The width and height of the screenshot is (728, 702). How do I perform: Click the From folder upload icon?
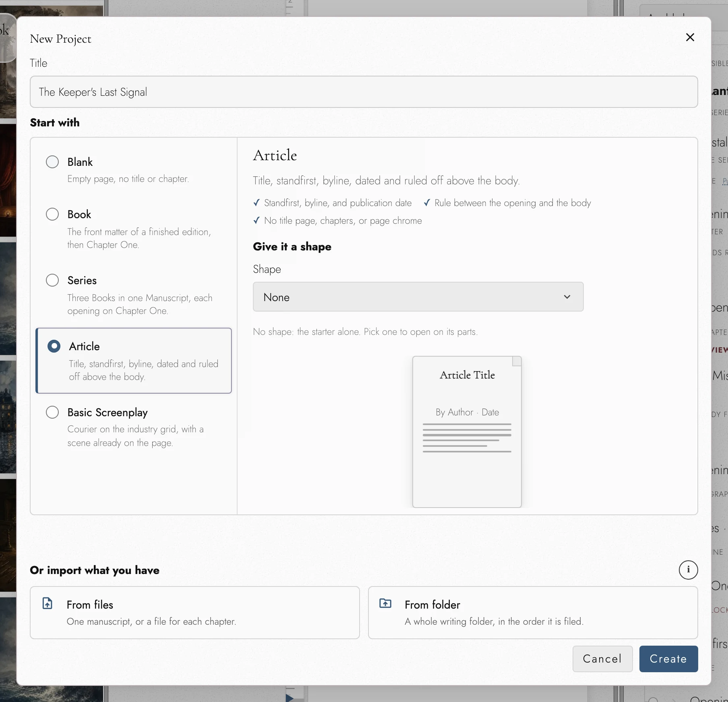click(x=385, y=603)
